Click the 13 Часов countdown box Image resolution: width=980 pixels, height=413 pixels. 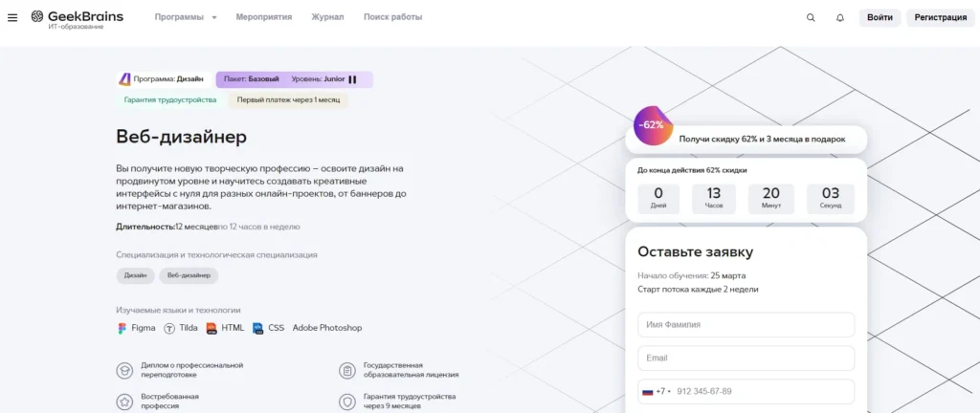click(714, 199)
